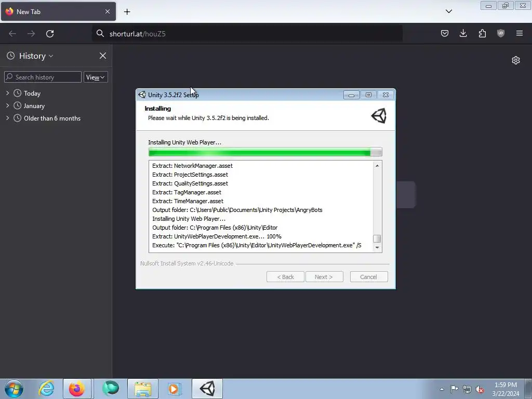Open the View dropdown in History sidebar
The width and height of the screenshot is (532, 399).
pos(96,77)
